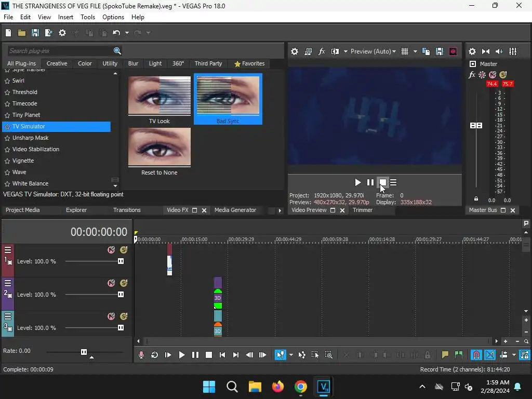Viewport: 532px width, 399px height.
Task: Switch to the Project Media tab
Action: 23,210
